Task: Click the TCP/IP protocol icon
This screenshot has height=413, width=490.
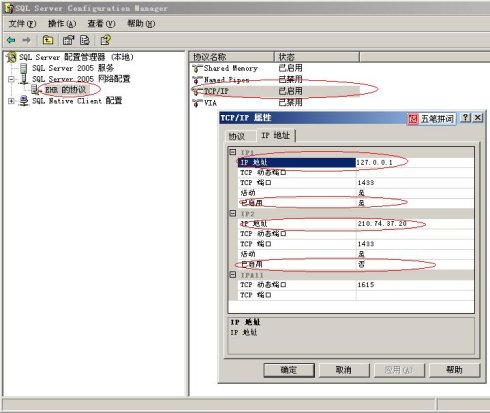Action: coord(197,91)
